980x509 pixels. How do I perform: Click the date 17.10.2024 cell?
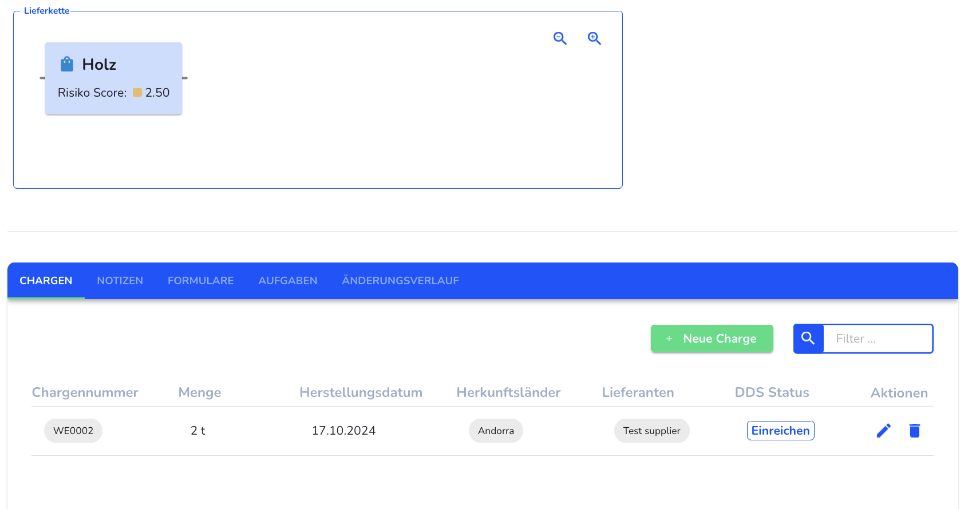[x=344, y=431]
